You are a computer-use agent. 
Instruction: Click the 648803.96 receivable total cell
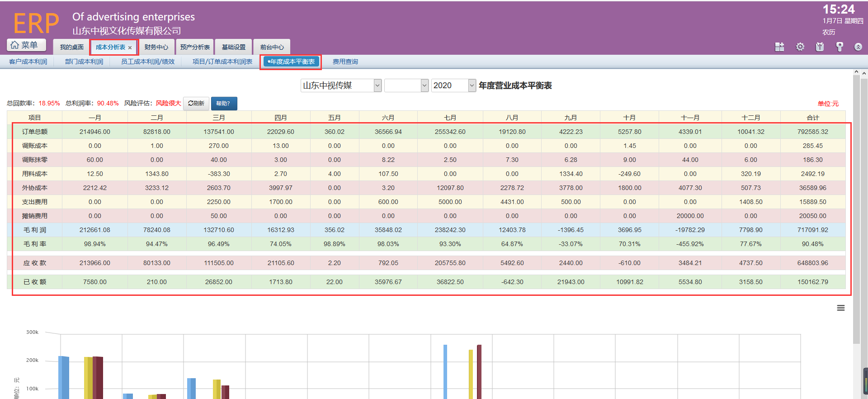coord(813,263)
